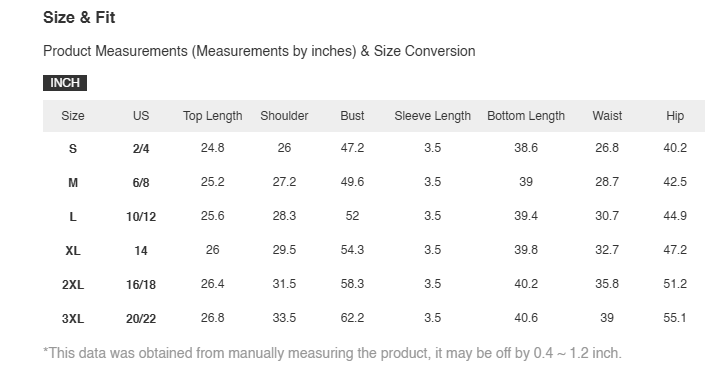
Task: Select the Top Length column header
Action: click(x=213, y=116)
